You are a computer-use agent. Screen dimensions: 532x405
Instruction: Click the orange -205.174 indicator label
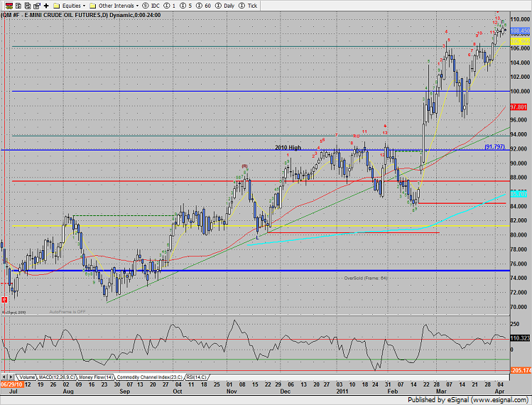(521, 370)
